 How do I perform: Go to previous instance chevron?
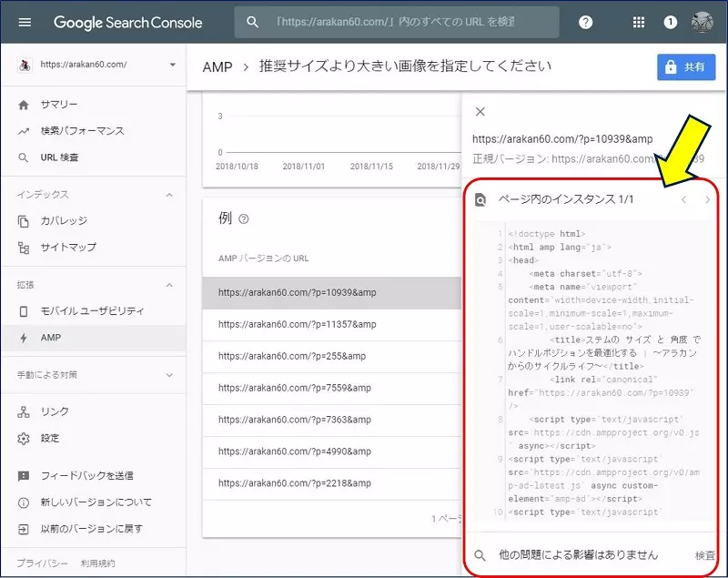683,199
